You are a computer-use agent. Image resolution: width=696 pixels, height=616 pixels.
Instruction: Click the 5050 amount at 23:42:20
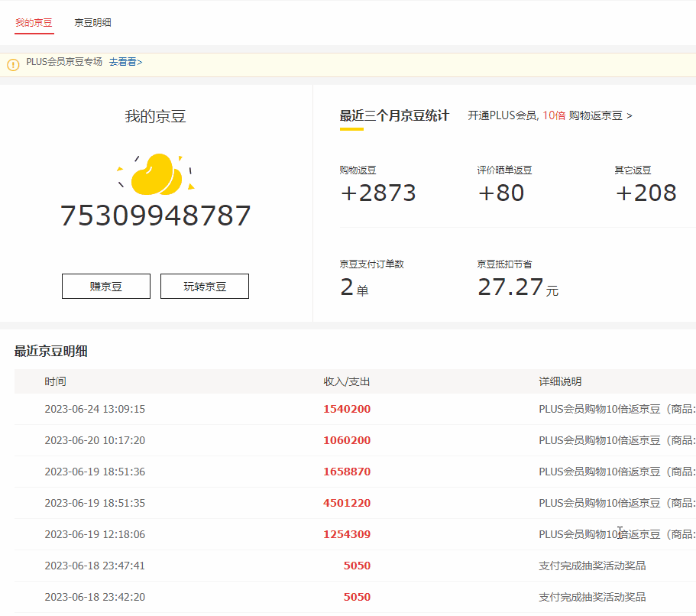357,597
